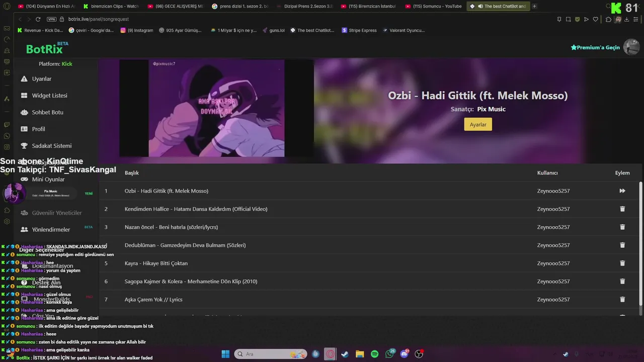Delete Kendimden Hallice song from queue
The image size is (644, 362).
pos(622,209)
